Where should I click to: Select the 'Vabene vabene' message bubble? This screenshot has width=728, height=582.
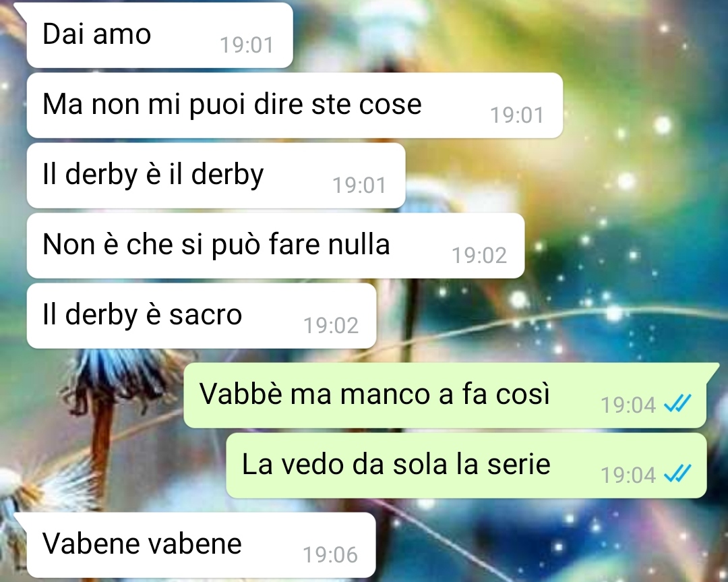201,545
